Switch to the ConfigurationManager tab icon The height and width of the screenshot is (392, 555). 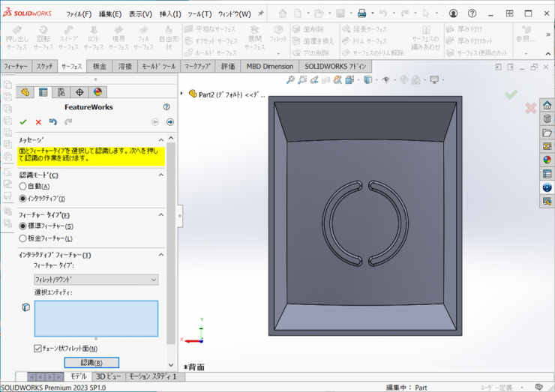coord(61,92)
